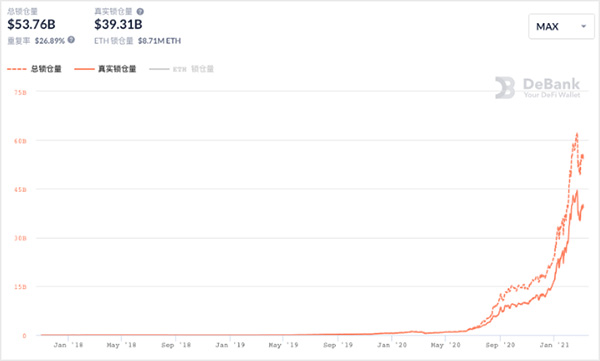Click the $8.71M ETH locked amount
600x361 pixels.
click(x=159, y=41)
